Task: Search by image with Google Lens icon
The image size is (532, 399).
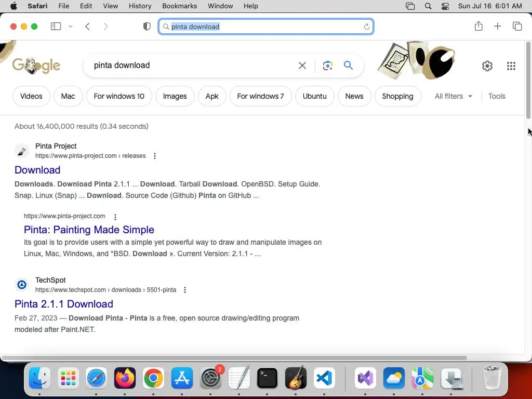Action: pyautogui.click(x=327, y=65)
